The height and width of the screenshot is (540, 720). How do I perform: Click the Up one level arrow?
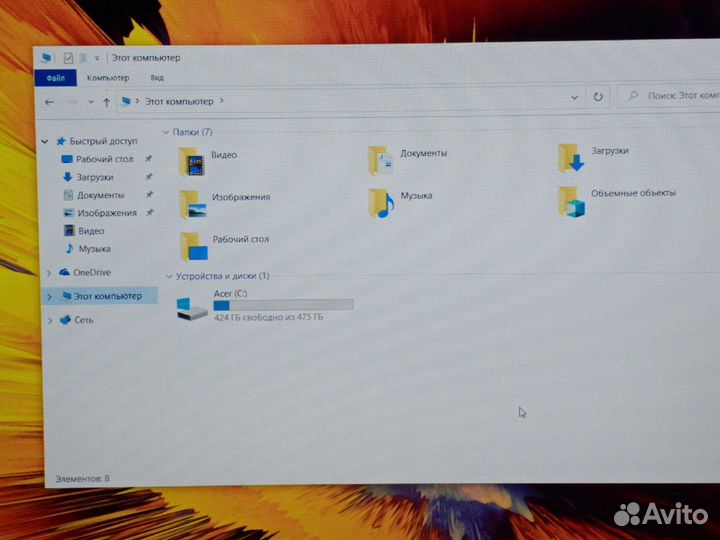pyautogui.click(x=107, y=102)
